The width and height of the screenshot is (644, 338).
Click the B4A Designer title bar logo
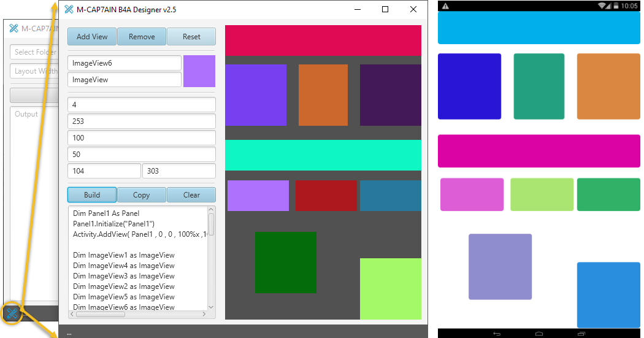click(69, 9)
